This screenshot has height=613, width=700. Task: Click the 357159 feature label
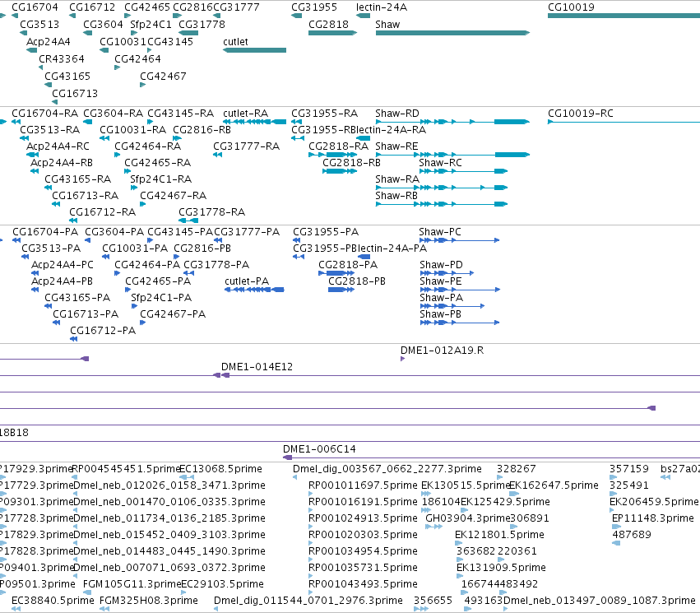[x=629, y=469]
